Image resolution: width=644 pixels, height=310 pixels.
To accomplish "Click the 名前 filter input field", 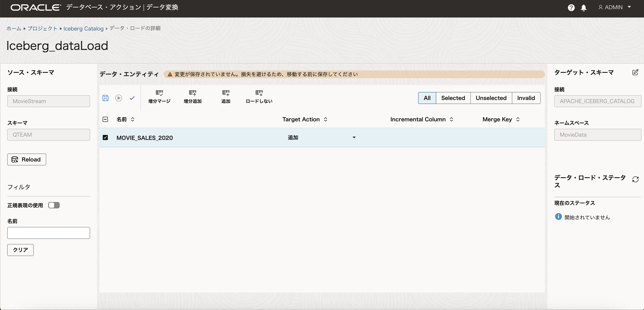I will (49, 233).
